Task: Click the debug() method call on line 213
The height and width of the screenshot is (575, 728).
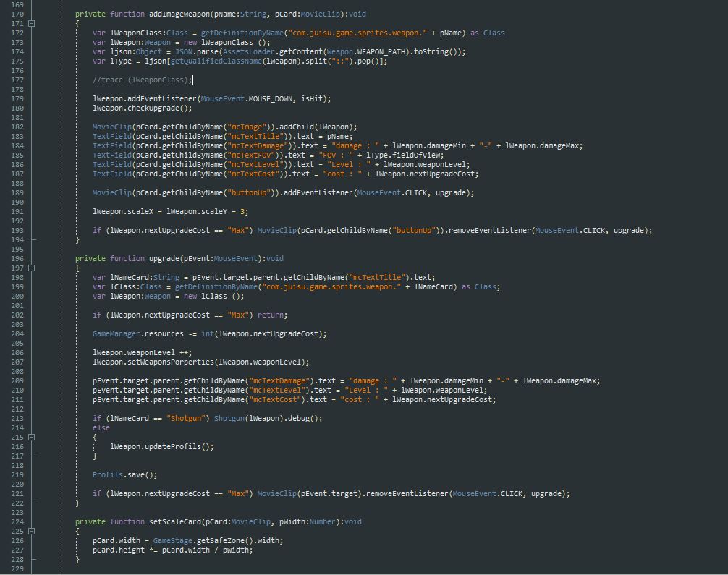Action: [305, 419]
